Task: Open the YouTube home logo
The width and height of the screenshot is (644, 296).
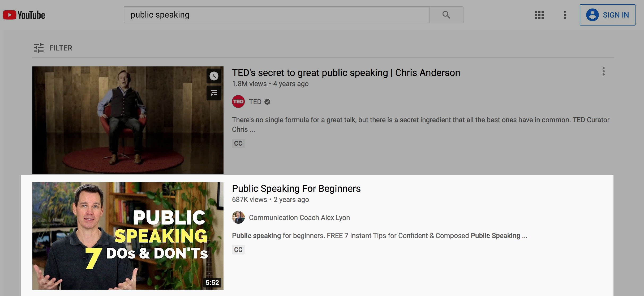Action: [24, 15]
